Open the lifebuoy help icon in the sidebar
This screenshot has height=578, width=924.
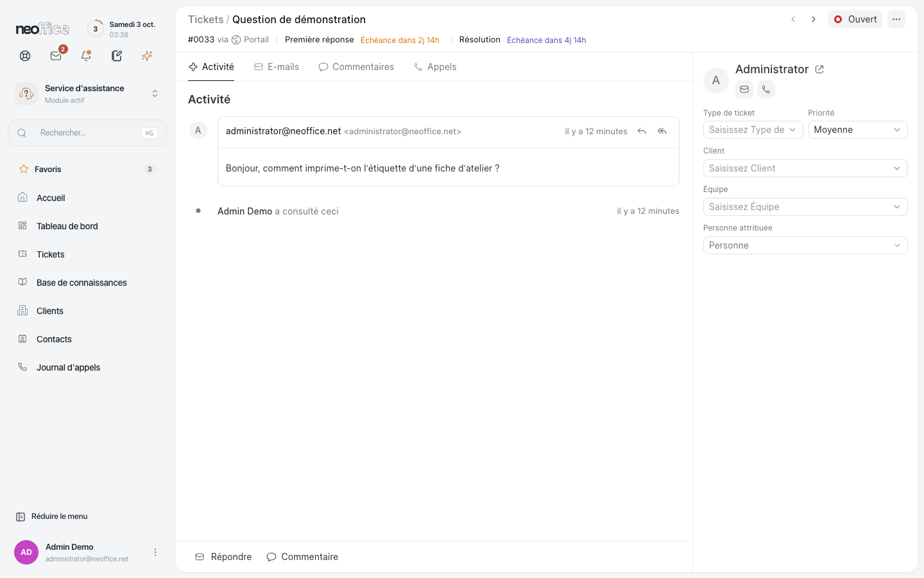(x=25, y=56)
